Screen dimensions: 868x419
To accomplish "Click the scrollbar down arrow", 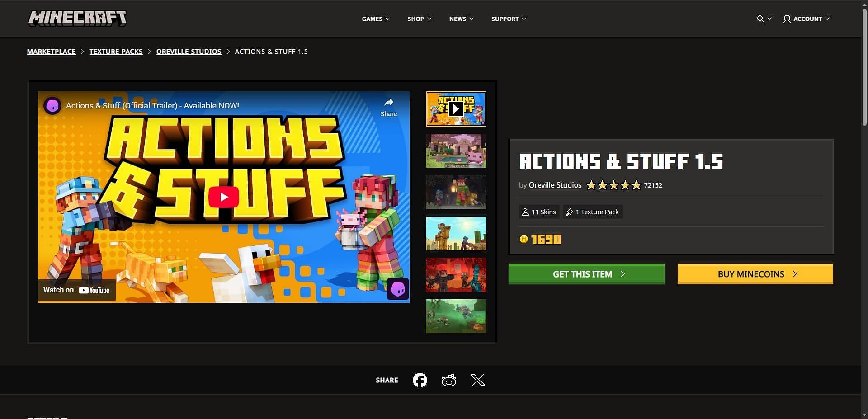I will point(864,414).
